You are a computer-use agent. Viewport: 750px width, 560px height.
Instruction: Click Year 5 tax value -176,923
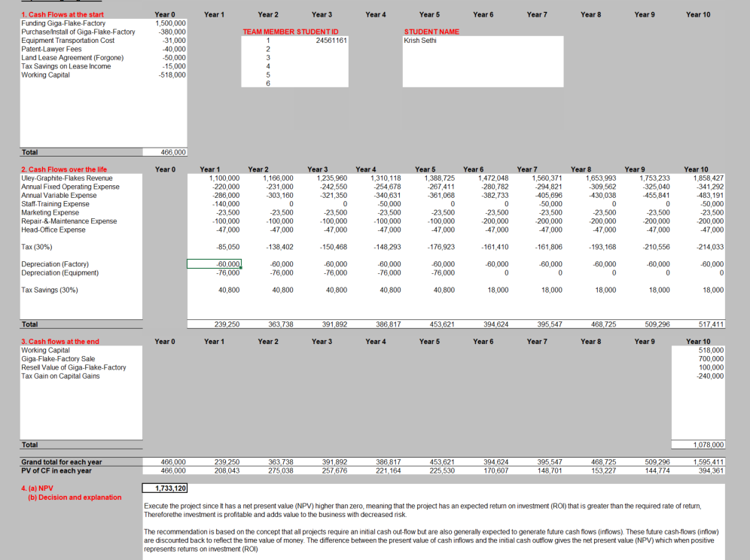pos(441,247)
